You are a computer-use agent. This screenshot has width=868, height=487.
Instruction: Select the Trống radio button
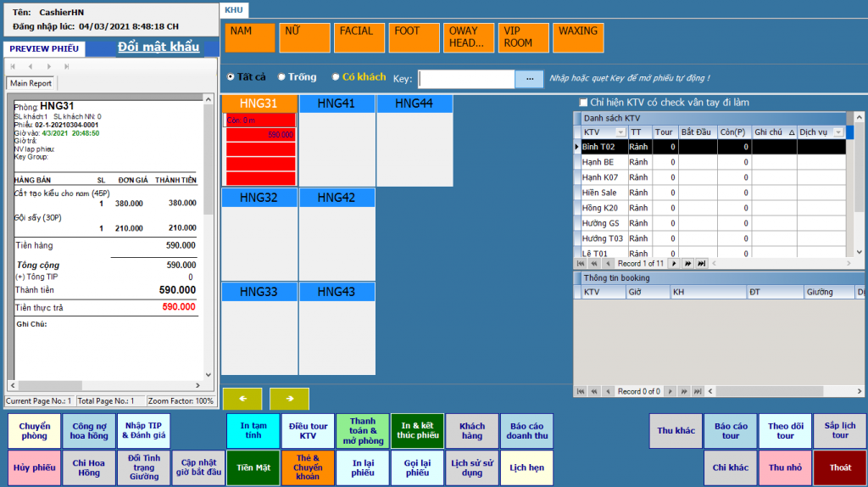(x=282, y=77)
